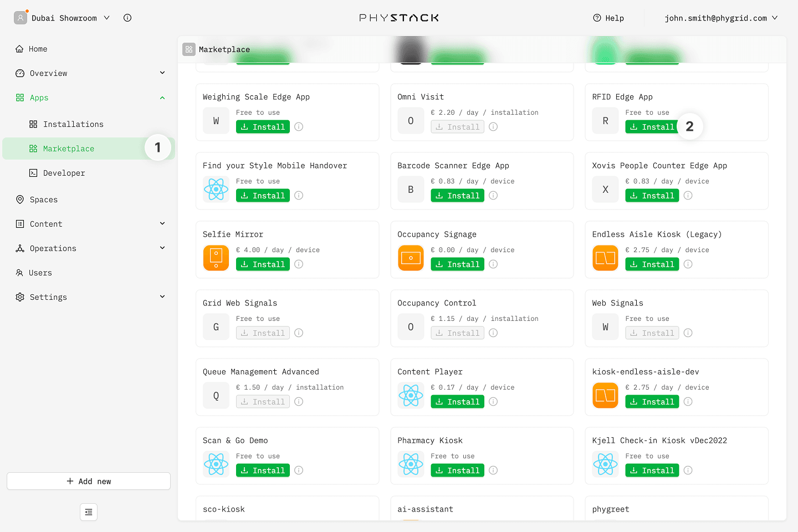Click the "ai-assistant" app title

pyautogui.click(x=425, y=509)
